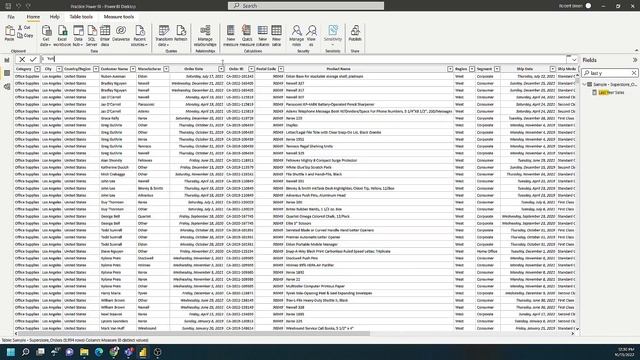Open the Customer Name column filter dropdown
This screenshot has height=360, width=640.
pyautogui.click(x=133, y=69)
